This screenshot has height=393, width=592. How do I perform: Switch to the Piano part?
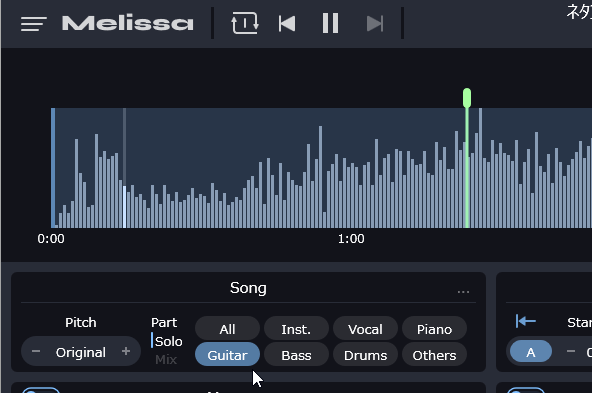point(434,329)
